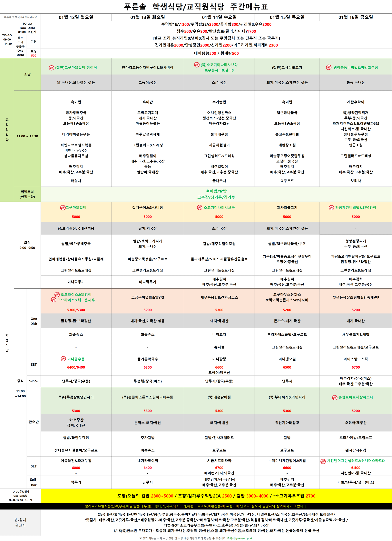Click no-pork icon beside 오므라이스&닭강정
The width and height of the screenshot is (392, 541).
(57, 295)
